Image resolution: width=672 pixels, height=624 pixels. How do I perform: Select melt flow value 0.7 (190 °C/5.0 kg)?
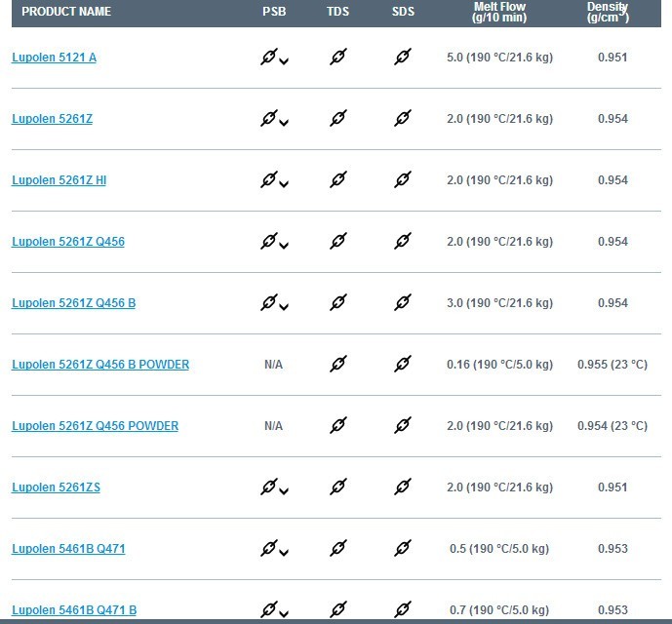pos(499,609)
